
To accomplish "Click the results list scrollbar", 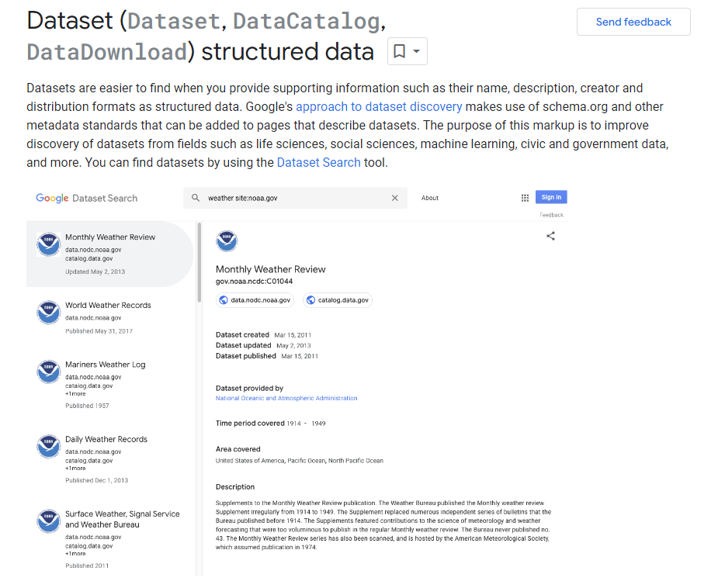I will [198, 264].
